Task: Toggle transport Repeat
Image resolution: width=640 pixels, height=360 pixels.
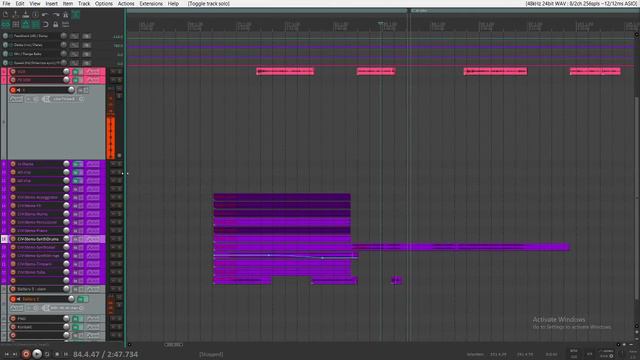Action: (47, 354)
